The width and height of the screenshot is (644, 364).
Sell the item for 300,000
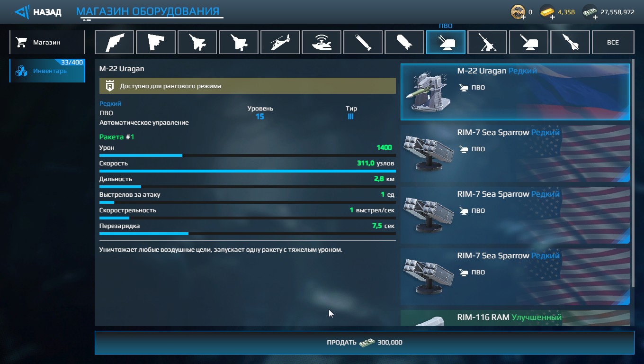(364, 342)
